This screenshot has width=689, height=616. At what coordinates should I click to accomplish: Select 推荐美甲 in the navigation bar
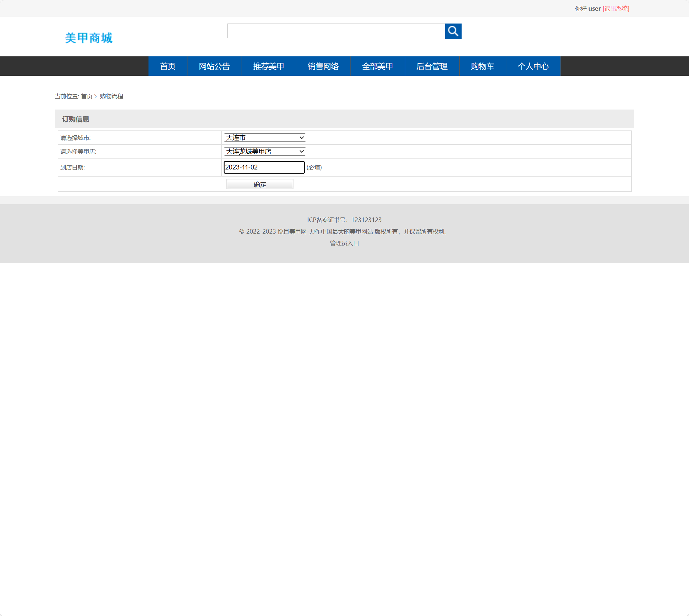pyautogui.click(x=268, y=66)
